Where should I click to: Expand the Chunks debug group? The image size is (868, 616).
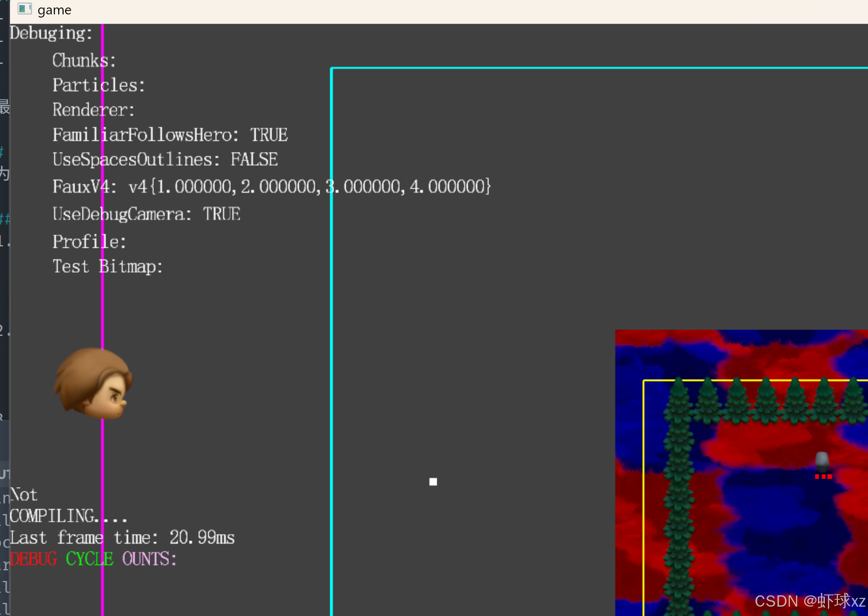(84, 61)
